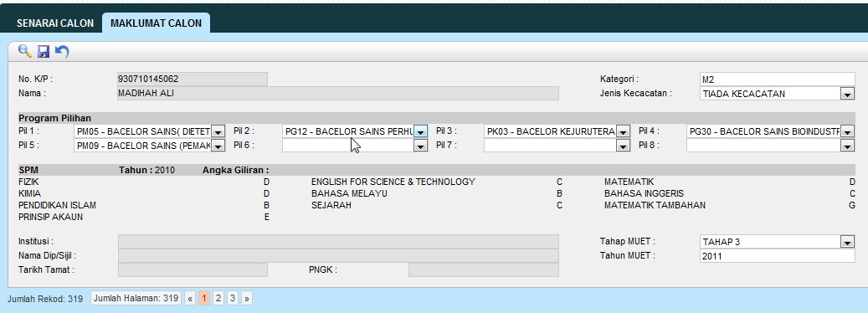Screen dimensions: 868x313
Task: Select the MAKLUMAT CALON tab
Action: pos(157,23)
